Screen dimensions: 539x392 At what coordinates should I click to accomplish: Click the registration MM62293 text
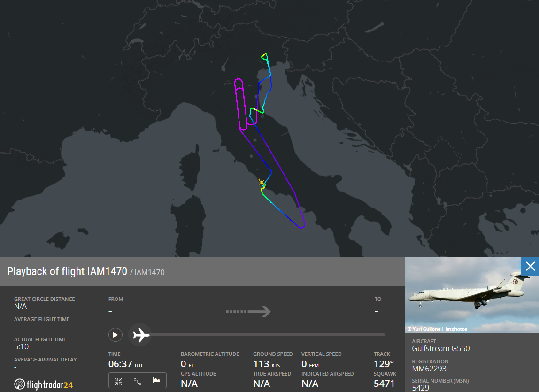tap(429, 369)
